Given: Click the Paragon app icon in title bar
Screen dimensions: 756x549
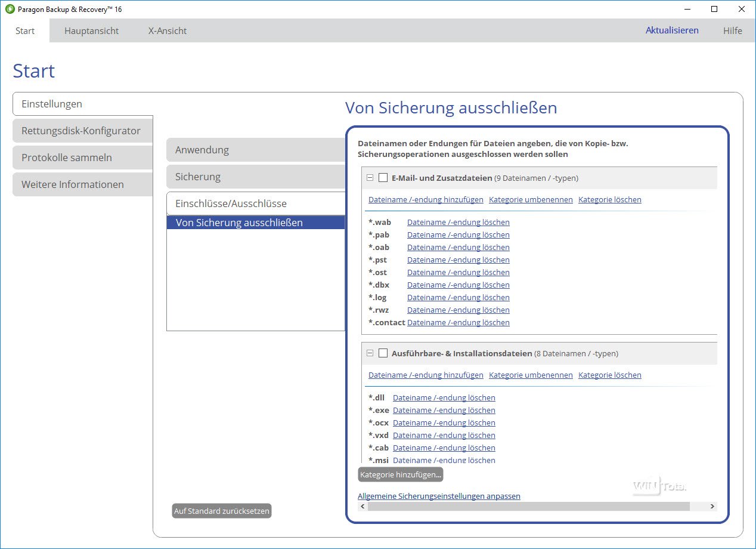Looking at the screenshot, I should (x=10, y=9).
